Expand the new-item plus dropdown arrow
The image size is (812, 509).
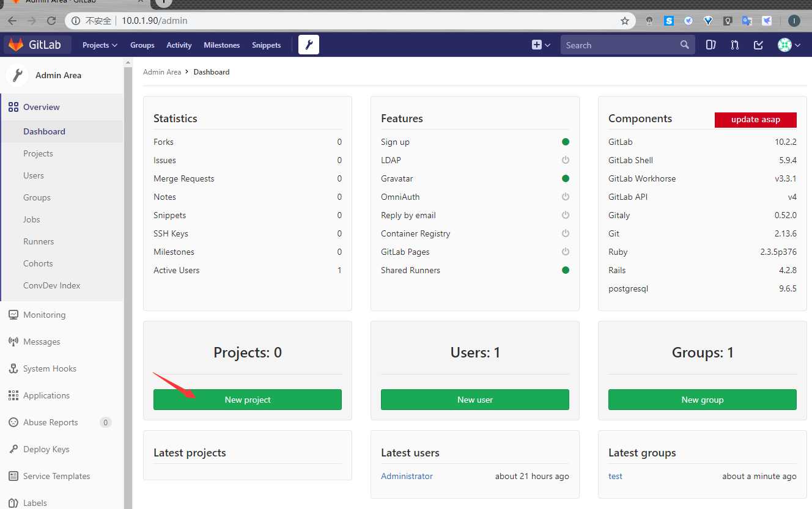pos(547,45)
